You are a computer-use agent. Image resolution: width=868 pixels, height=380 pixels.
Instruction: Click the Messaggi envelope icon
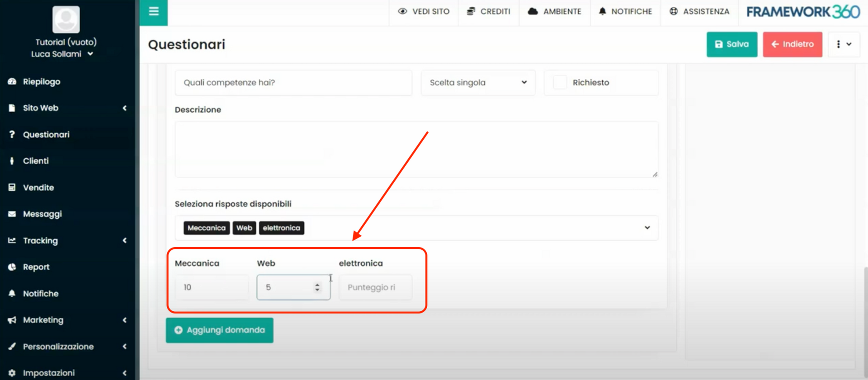[x=12, y=214]
